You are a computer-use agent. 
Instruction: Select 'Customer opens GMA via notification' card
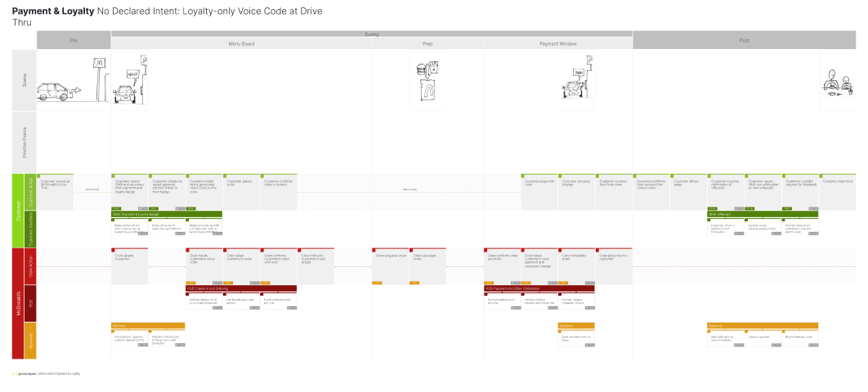(x=763, y=192)
